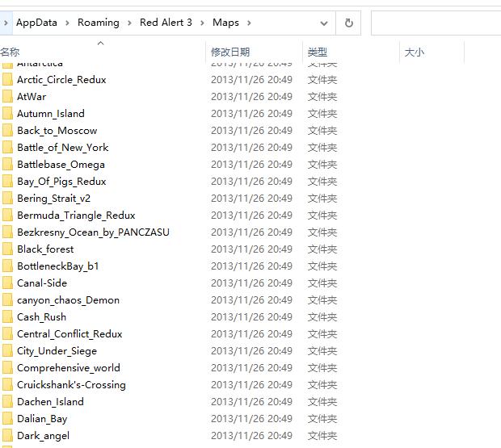This screenshot has height=448, width=501.
Task: Sort by 修改日期 column header
Action: [230, 52]
